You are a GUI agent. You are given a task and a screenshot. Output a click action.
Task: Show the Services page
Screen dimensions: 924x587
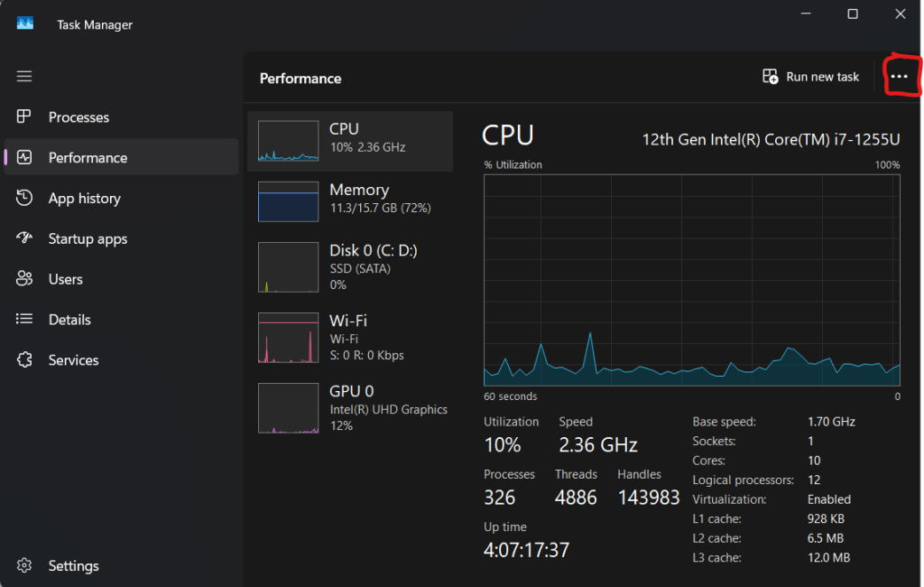pos(122,359)
